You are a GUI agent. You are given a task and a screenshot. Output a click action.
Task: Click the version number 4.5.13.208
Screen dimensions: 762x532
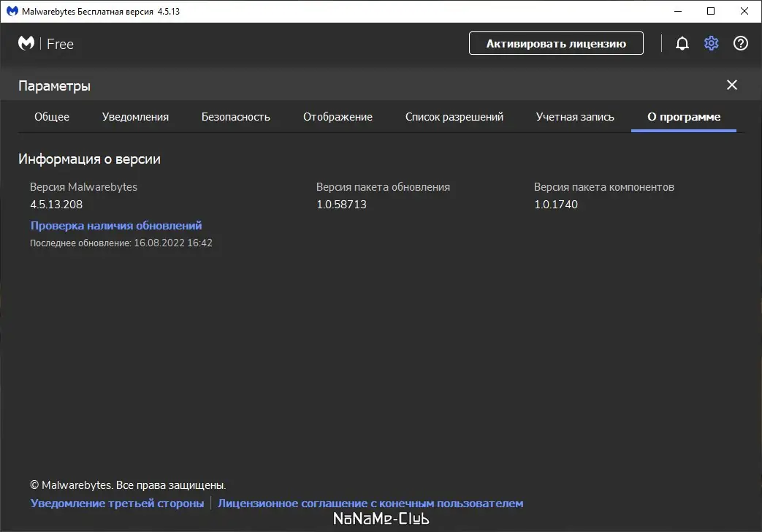[x=56, y=204]
